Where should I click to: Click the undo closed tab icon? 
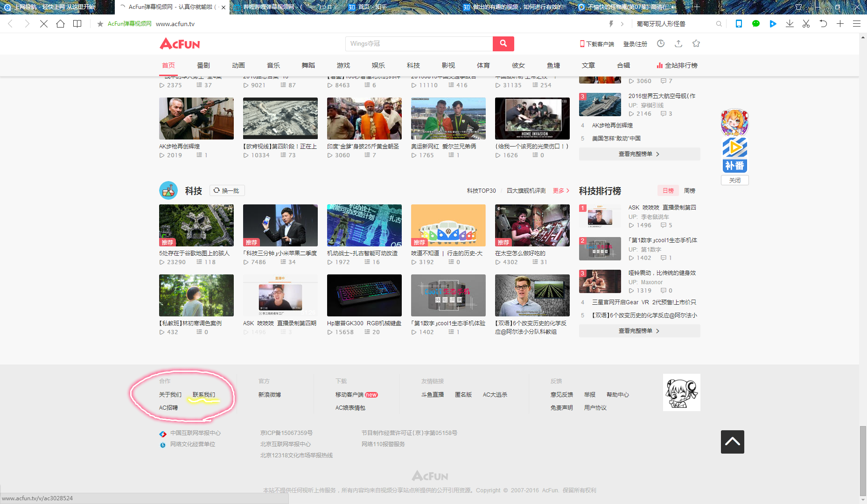[823, 23]
